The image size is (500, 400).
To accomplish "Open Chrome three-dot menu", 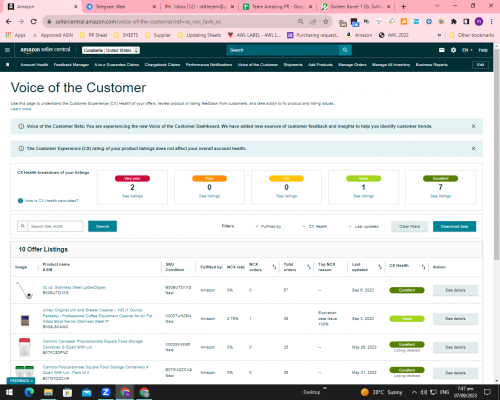I will [x=491, y=22].
